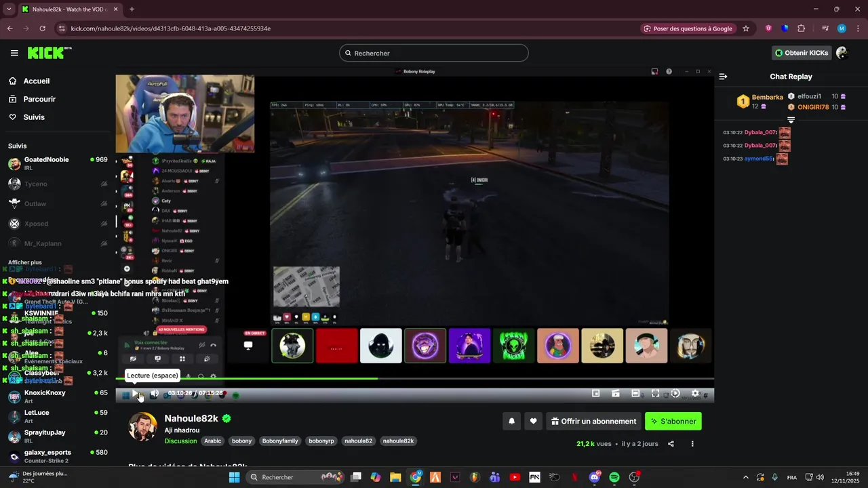Go to the KICK logo homepage
Screen dimensions: 868x488
click(50, 53)
